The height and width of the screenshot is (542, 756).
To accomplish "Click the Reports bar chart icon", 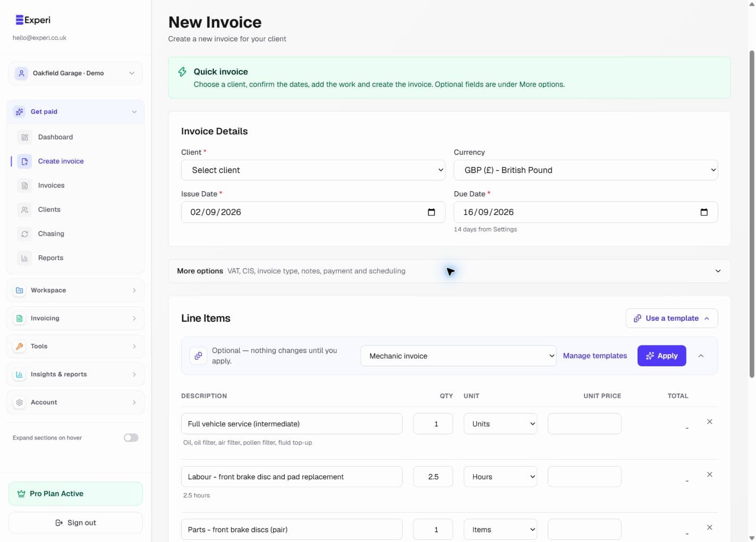I will 24,258.
